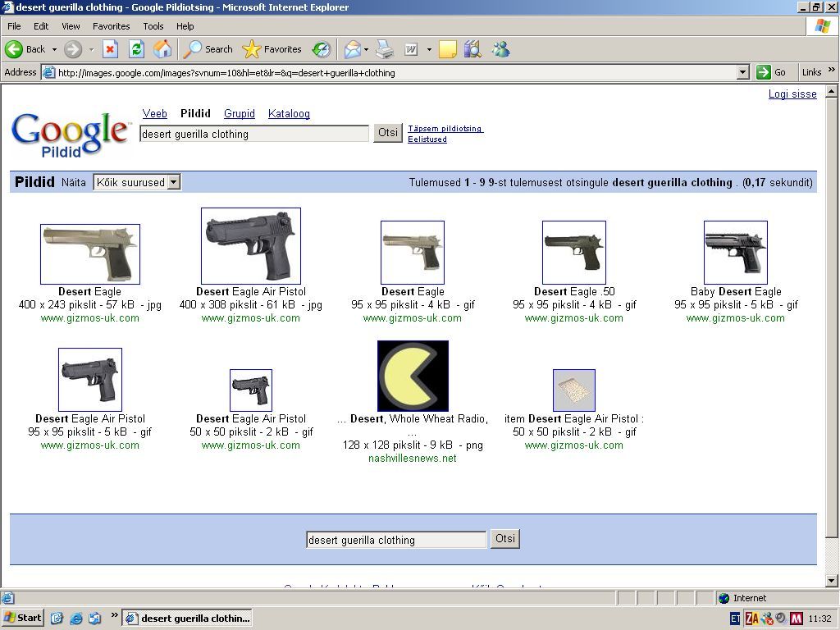The height and width of the screenshot is (630, 840).
Task: Open the Favorites star panel
Action: click(272, 49)
